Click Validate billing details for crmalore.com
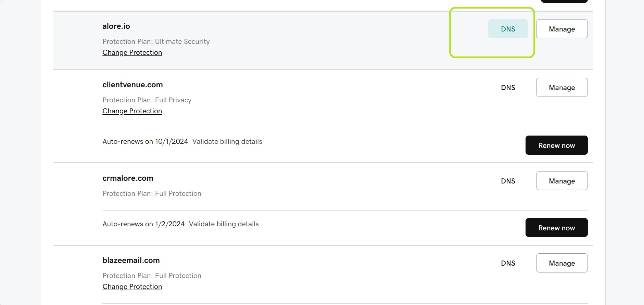Viewport: 644px width, 305px height. [224, 224]
